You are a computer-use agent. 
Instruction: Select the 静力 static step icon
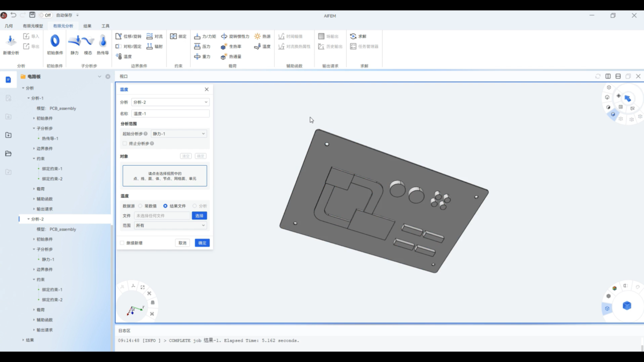[x=75, y=42]
